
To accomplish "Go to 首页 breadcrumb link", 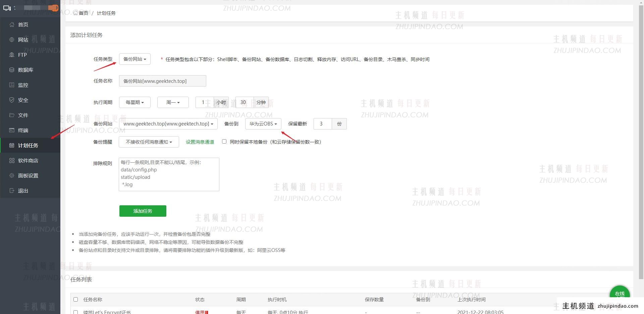I will pyautogui.click(x=81, y=13).
